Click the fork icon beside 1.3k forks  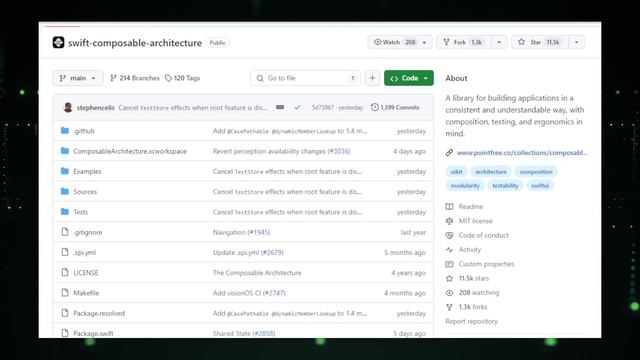[449, 307]
